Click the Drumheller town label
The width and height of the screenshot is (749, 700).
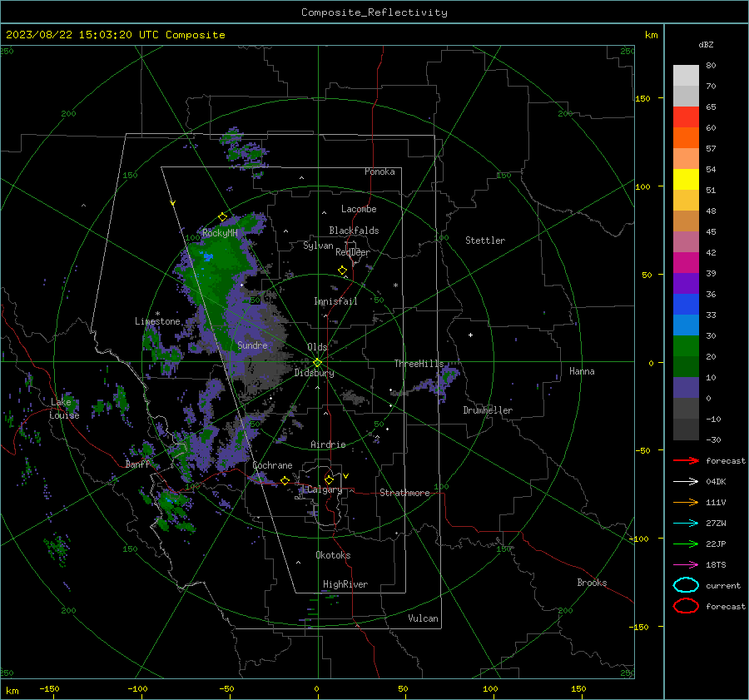click(x=488, y=410)
